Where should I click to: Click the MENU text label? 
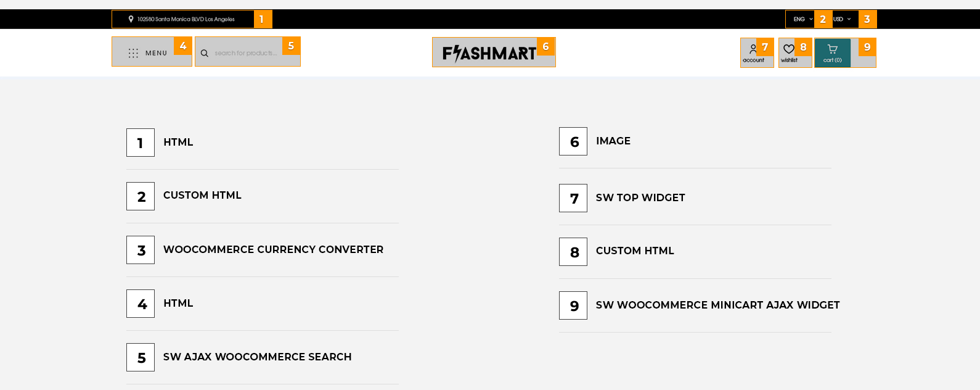[156, 53]
